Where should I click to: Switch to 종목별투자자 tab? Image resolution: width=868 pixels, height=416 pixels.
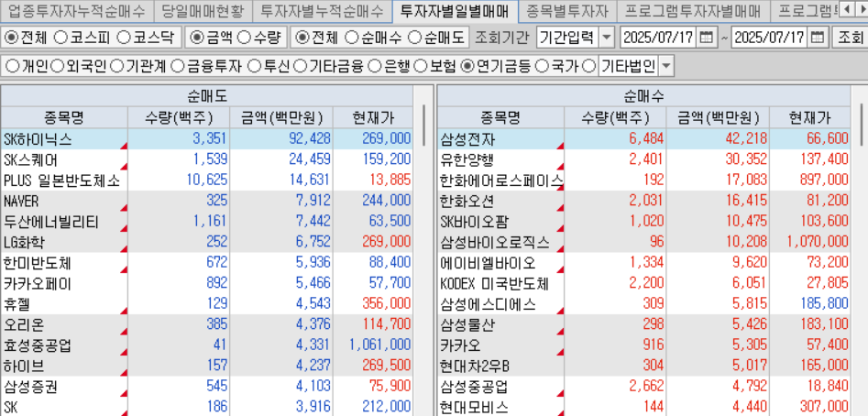click(x=566, y=10)
